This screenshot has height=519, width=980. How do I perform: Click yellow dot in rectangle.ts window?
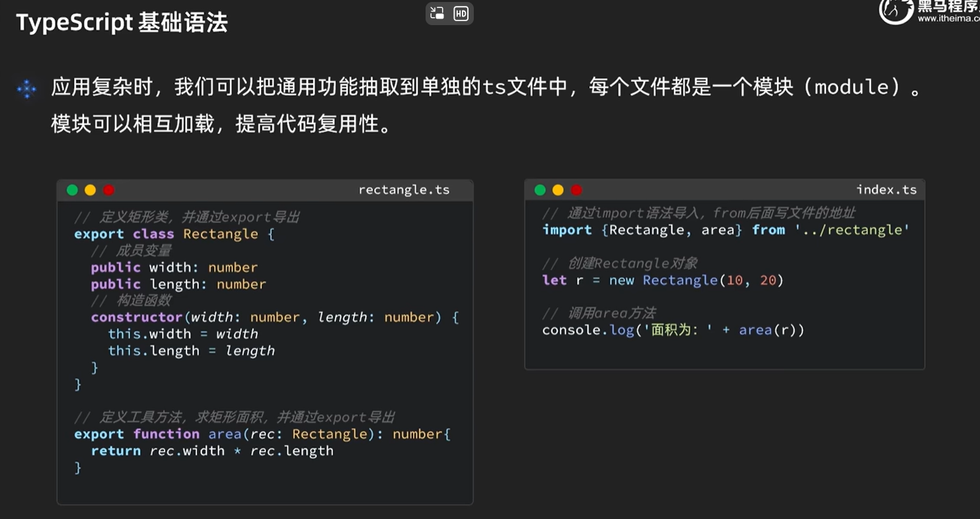[x=91, y=190]
